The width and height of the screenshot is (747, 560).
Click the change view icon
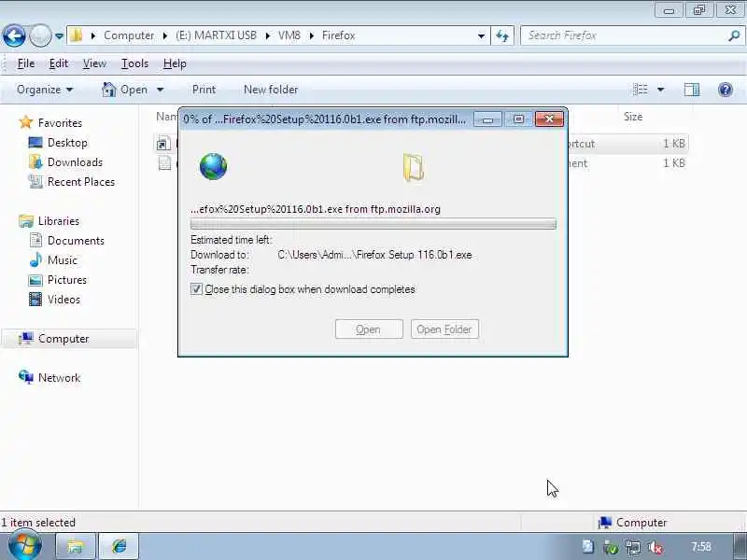641,90
